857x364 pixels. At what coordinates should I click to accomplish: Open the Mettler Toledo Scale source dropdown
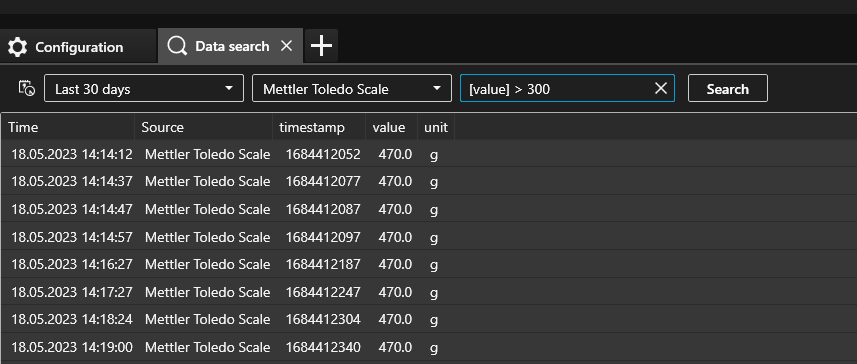tap(352, 89)
